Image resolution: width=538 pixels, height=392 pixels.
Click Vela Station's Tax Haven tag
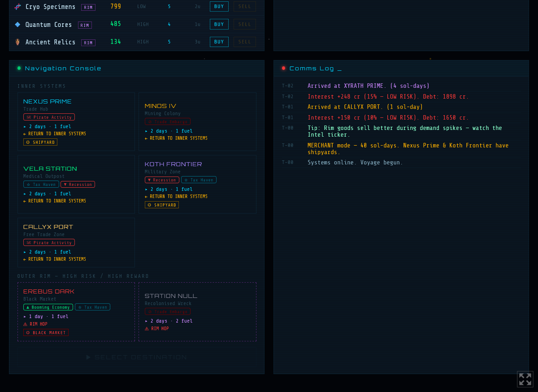41,185
